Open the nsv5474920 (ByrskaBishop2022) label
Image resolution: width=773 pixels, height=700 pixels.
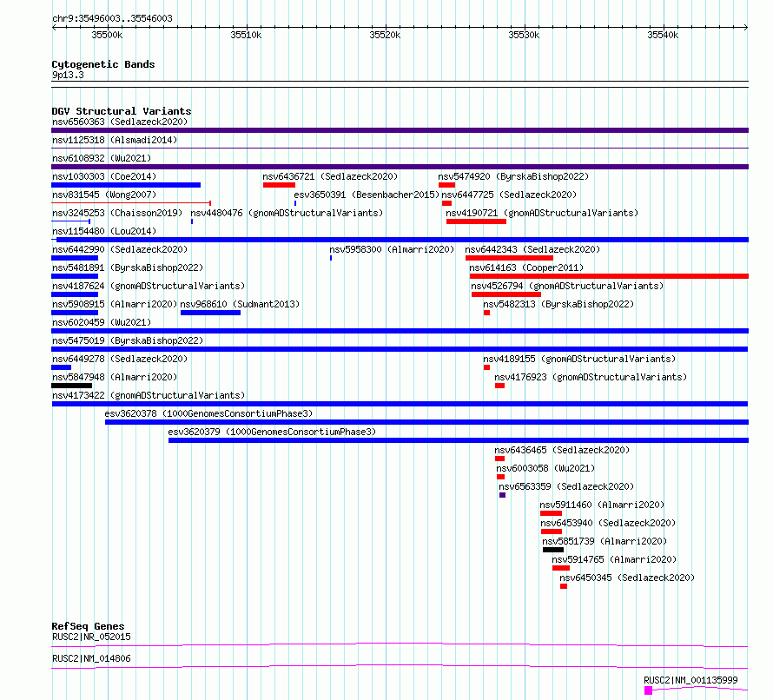513,176
